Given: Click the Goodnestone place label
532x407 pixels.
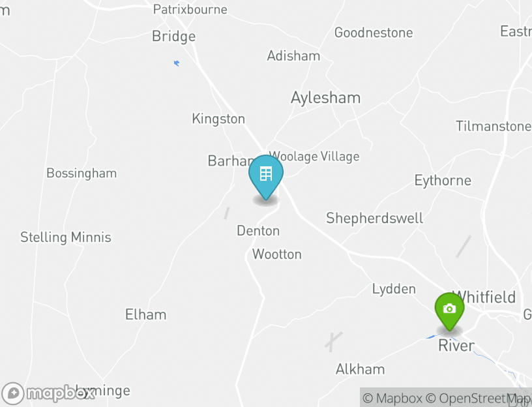Looking at the screenshot, I should click(374, 33).
